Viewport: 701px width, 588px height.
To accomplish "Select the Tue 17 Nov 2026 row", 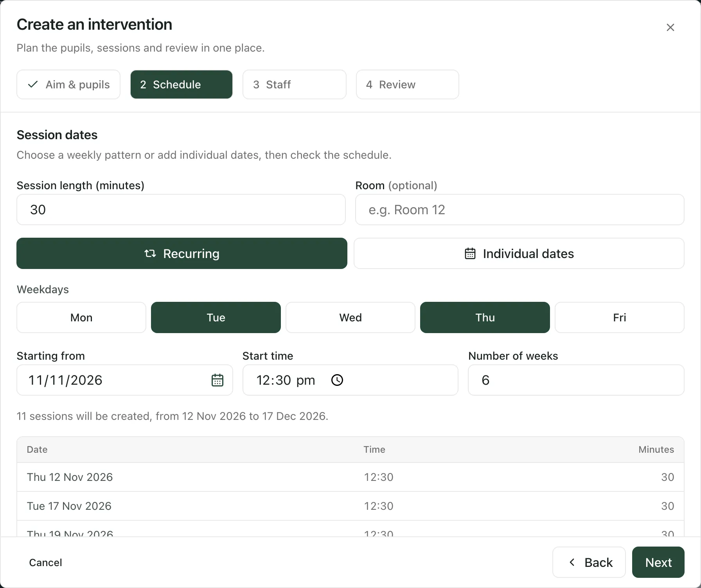I will pos(350,506).
